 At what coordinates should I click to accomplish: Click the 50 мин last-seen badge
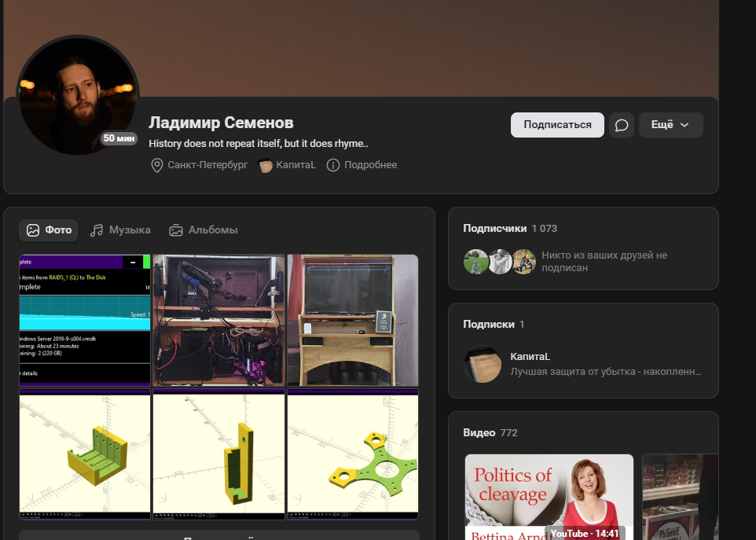tap(119, 138)
